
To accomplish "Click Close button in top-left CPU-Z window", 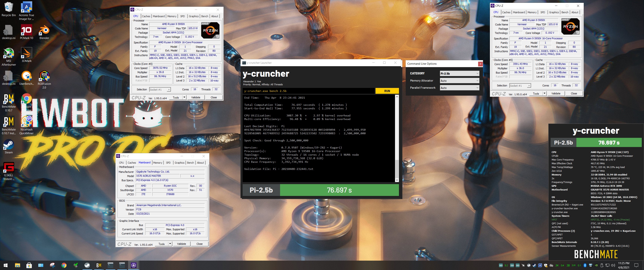I will [x=214, y=97].
